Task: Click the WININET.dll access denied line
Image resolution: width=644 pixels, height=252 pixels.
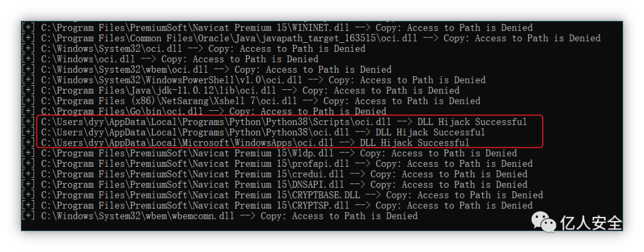Action: pyautogui.click(x=278, y=28)
